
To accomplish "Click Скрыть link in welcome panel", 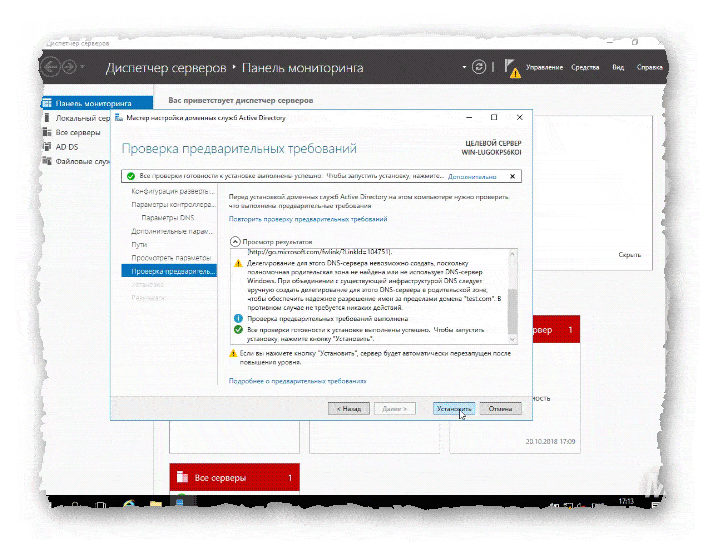I will (629, 254).
